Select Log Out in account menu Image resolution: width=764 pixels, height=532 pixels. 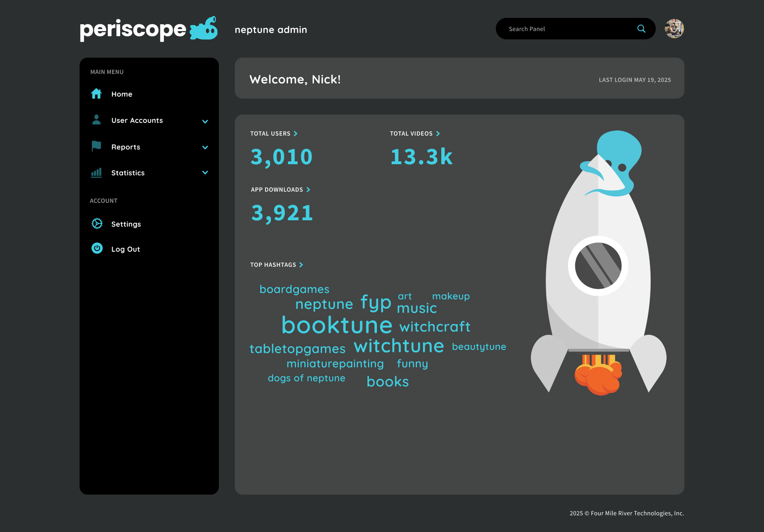tap(126, 249)
